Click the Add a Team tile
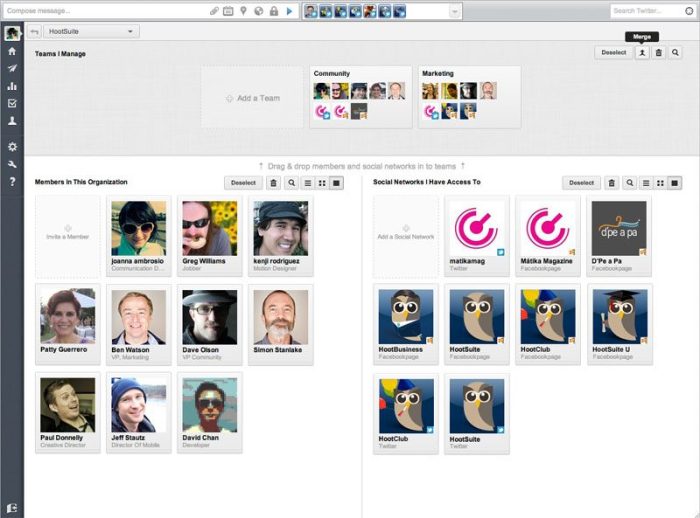Screen dimensions: 700x518 pyautogui.click(x=252, y=97)
